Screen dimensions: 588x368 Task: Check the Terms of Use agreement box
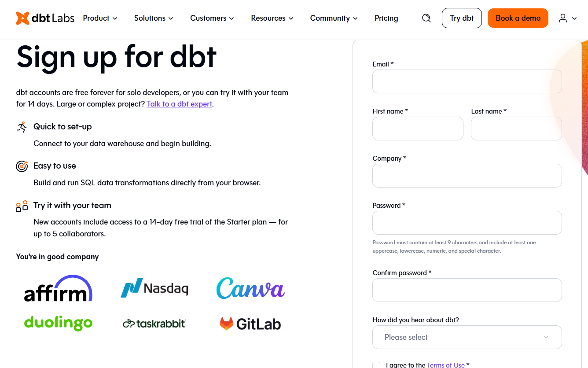point(376,365)
